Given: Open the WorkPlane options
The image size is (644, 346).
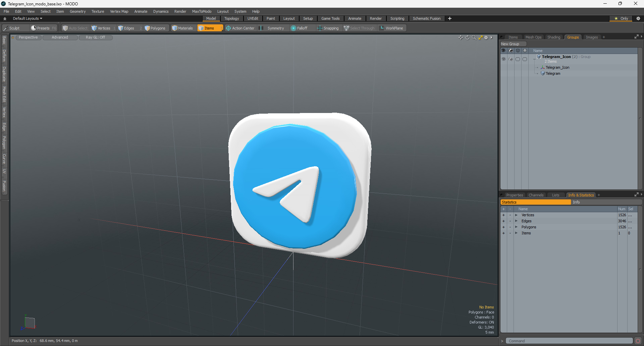Looking at the screenshot, I should pyautogui.click(x=391, y=28).
